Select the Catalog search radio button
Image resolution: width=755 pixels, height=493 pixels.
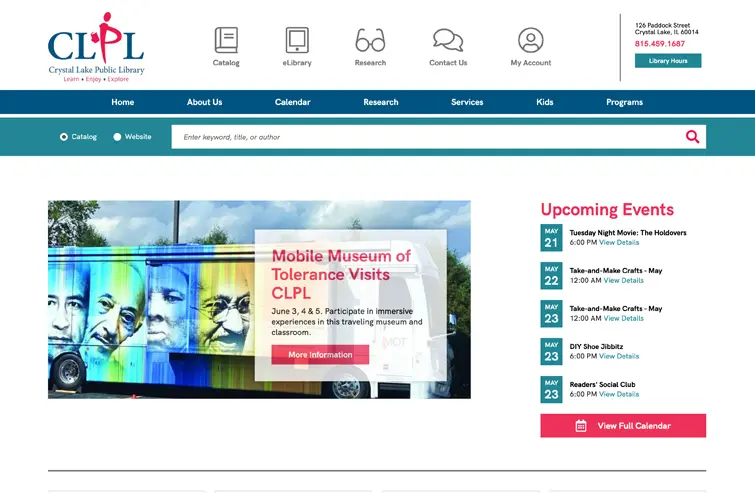64,137
